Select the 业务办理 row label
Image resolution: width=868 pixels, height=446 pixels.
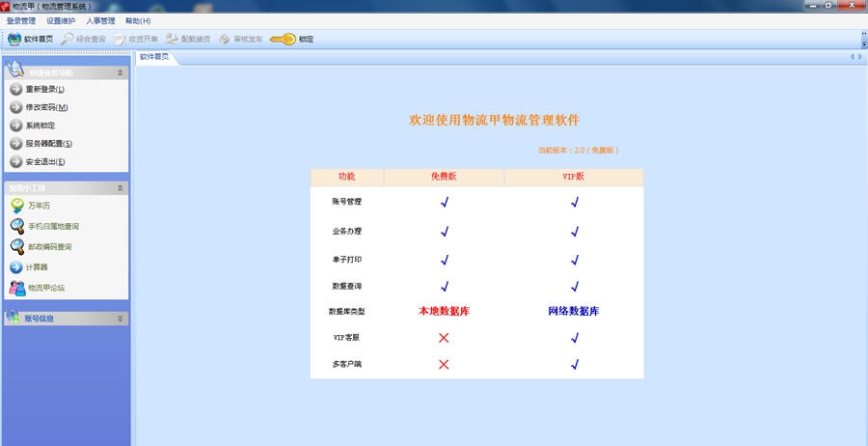click(x=347, y=231)
